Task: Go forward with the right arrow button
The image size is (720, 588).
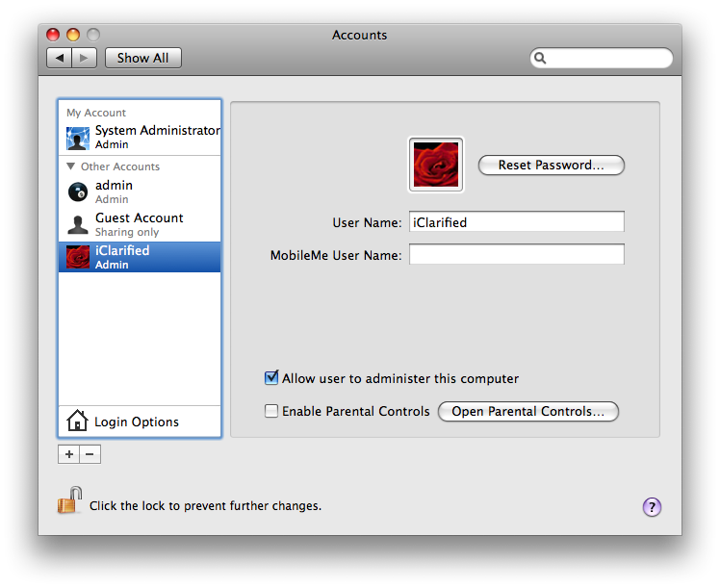Action: (85, 58)
